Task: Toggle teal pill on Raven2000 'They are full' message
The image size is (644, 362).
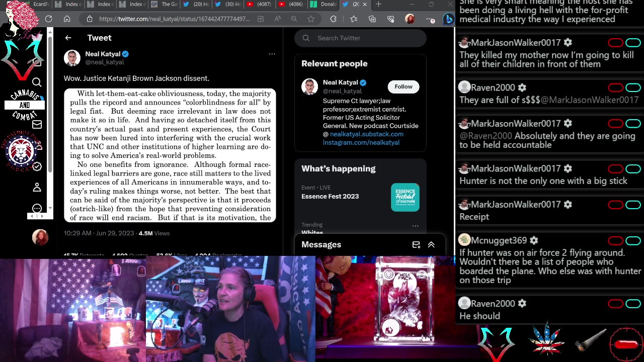Action: pyautogui.click(x=633, y=87)
